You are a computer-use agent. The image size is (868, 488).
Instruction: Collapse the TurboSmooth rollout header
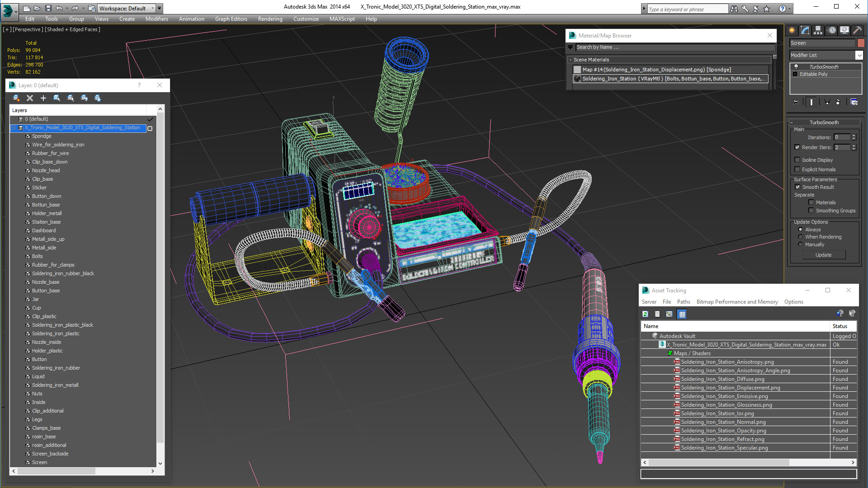click(x=824, y=122)
